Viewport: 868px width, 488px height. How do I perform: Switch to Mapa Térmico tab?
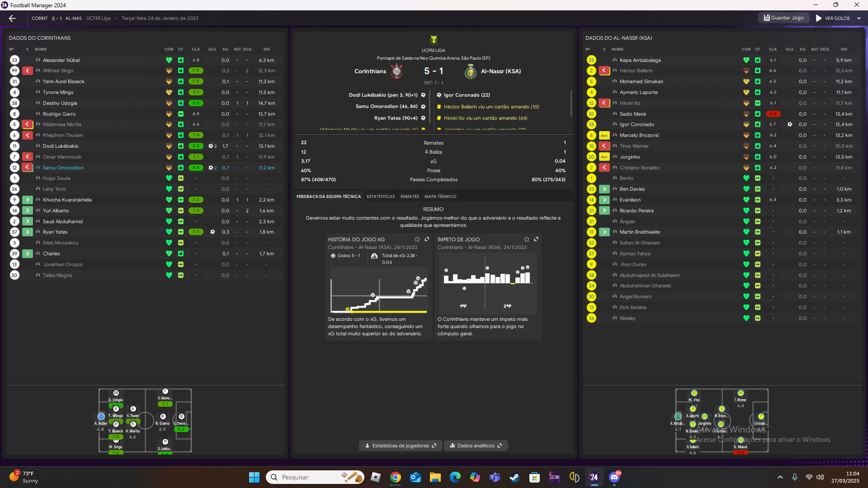coord(440,197)
